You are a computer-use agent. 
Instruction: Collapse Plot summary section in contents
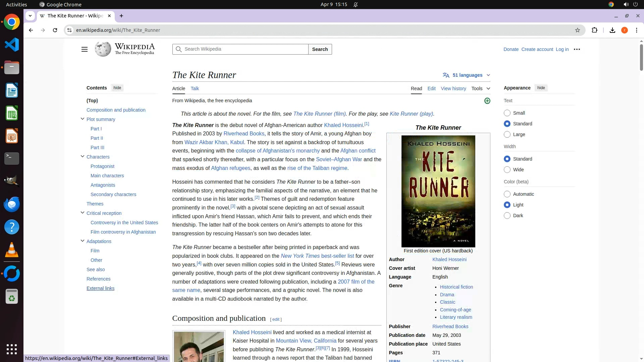pyautogui.click(x=83, y=119)
